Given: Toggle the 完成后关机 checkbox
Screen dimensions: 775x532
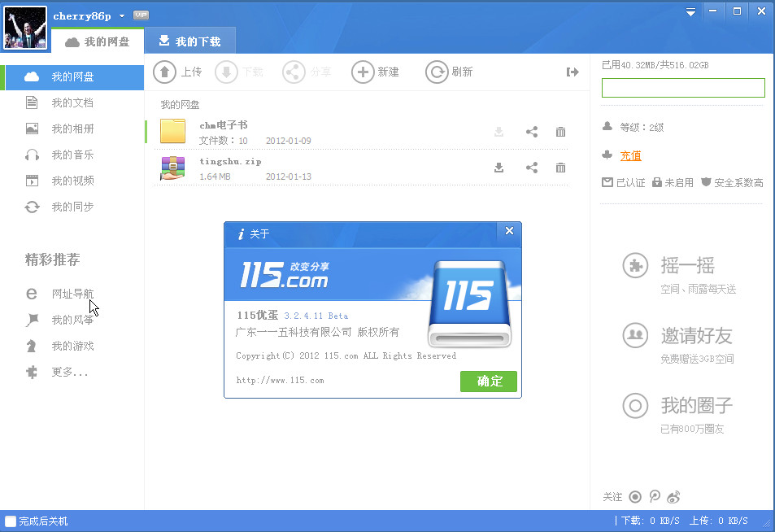Looking at the screenshot, I should [11, 521].
